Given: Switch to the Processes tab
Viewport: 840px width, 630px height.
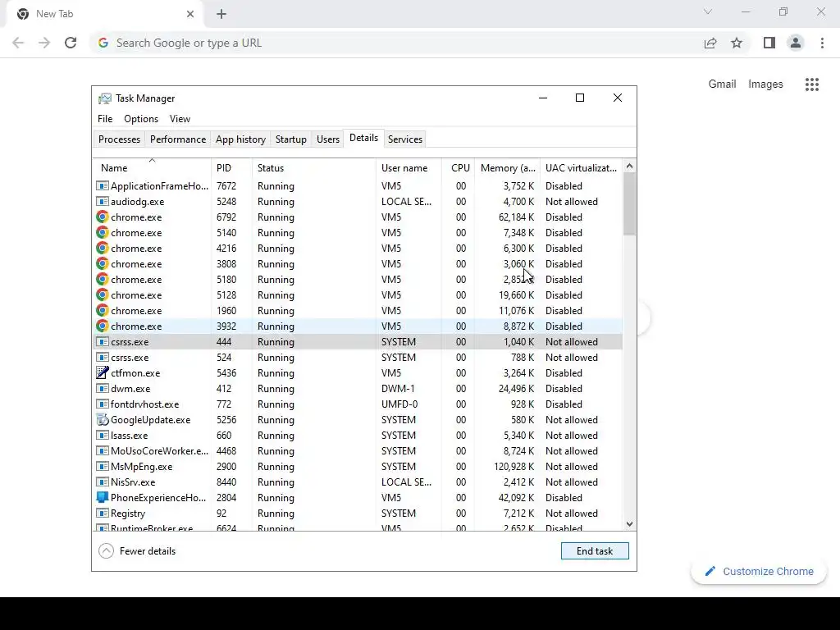Looking at the screenshot, I should (x=119, y=139).
